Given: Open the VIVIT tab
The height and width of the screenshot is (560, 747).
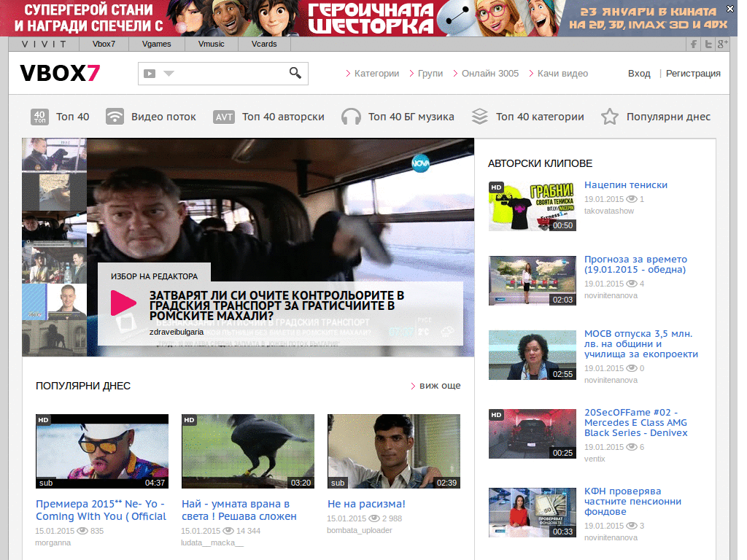Looking at the screenshot, I should point(44,44).
